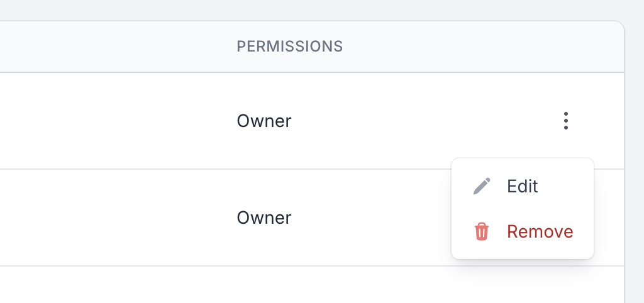Choose Edit from the popup menu

(x=523, y=186)
